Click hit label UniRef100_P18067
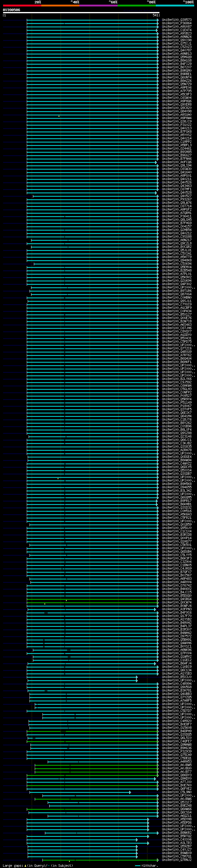Image resolution: width=197 pixels, height=868 pixels. coord(177,406)
